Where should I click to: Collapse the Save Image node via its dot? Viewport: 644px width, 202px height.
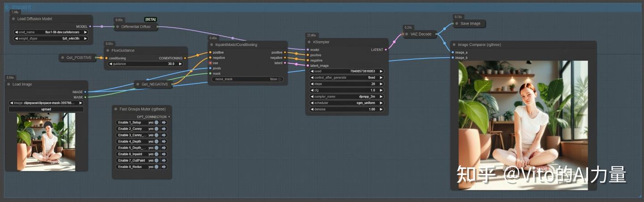[456, 23]
